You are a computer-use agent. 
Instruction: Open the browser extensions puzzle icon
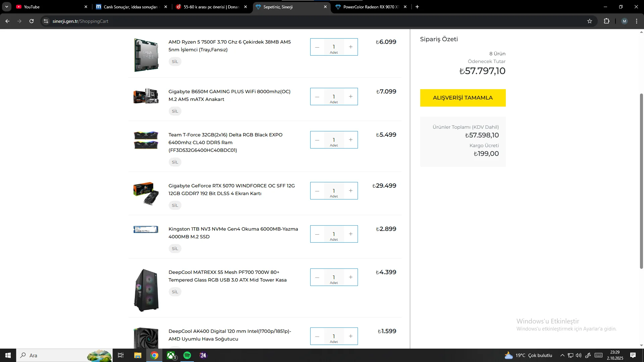(606, 21)
